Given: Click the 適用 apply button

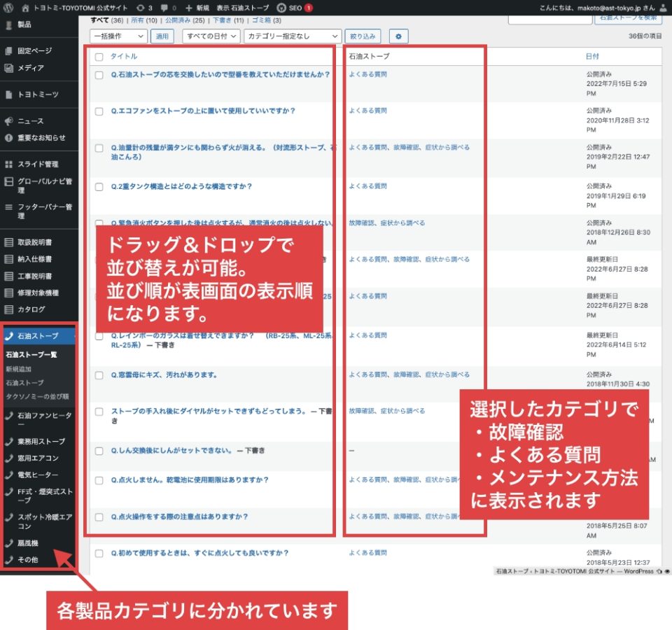Looking at the screenshot, I should 162,36.
